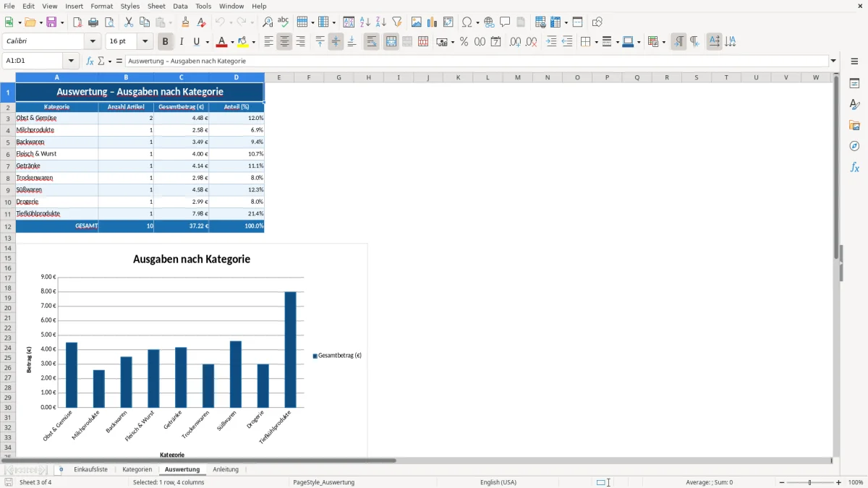Click the Insert Chart icon
868x488 pixels.
click(433, 22)
